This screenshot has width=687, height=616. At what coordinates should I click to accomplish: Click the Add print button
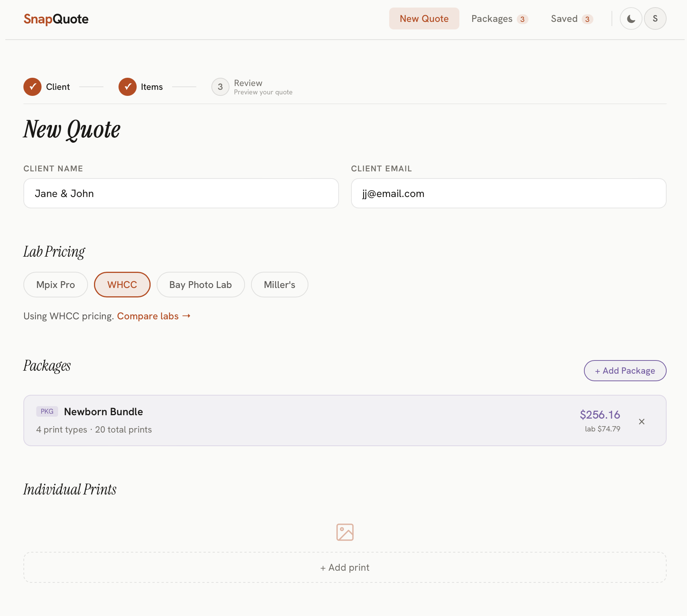[x=345, y=567]
